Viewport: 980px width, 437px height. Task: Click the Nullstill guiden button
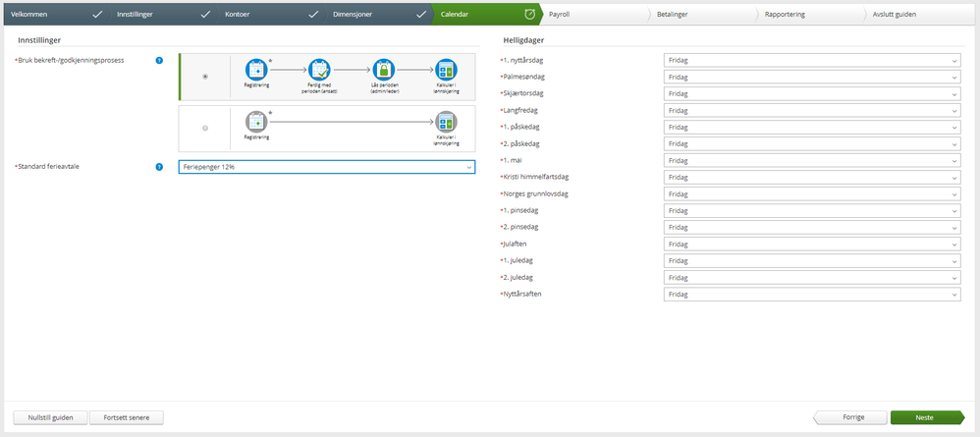51,417
